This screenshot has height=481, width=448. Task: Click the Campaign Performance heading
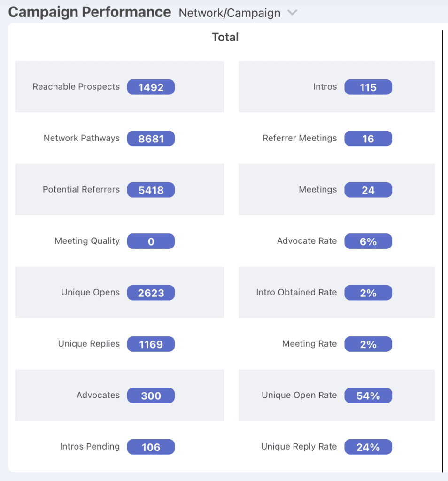[x=90, y=12]
